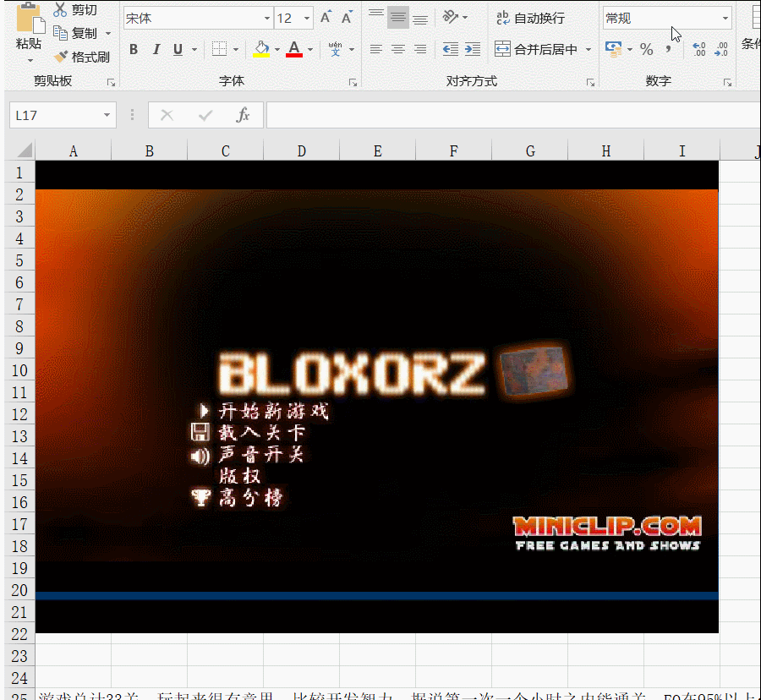The image size is (761, 700).
Task: Apply cell borders icon
Action: pyautogui.click(x=219, y=49)
